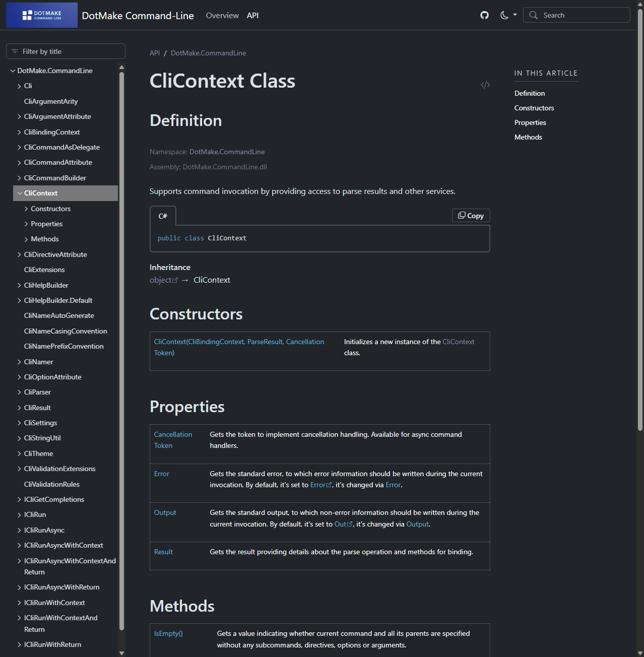Open the Overview nav item
This screenshot has width=644, height=657.
tap(222, 16)
